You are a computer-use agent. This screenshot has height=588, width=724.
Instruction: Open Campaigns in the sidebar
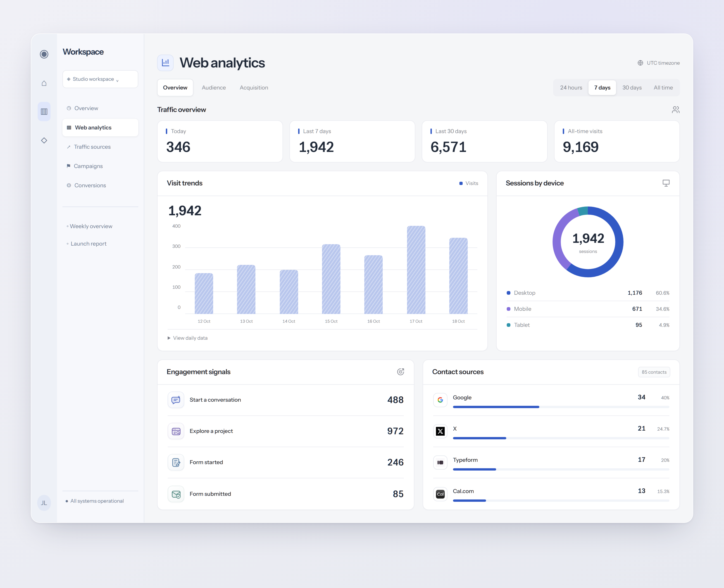click(x=100, y=166)
